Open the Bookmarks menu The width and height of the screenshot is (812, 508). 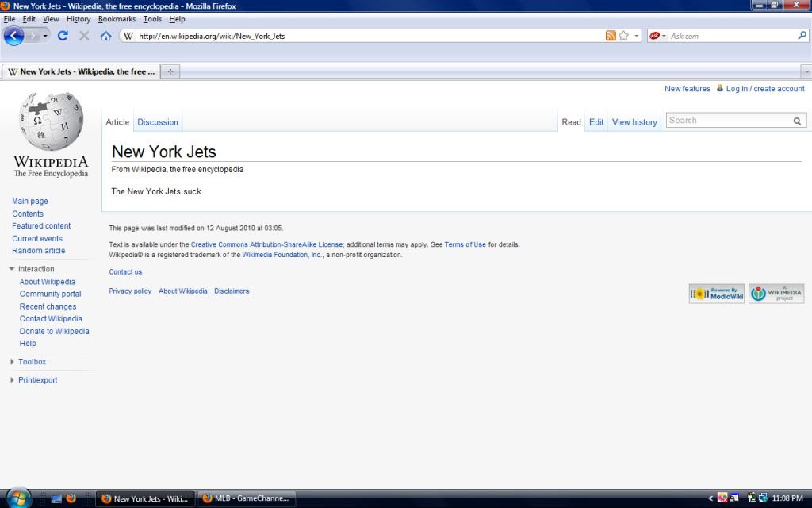(x=117, y=19)
